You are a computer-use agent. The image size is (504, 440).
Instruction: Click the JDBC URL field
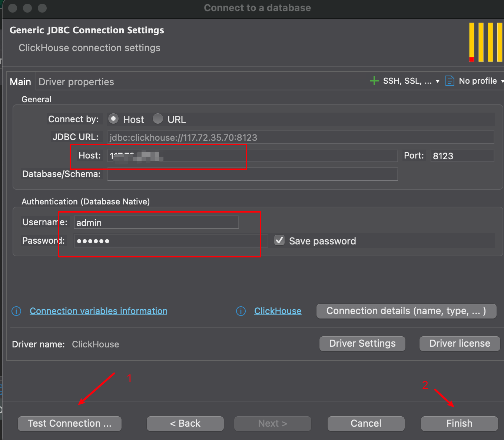click(x=301, y=137)
